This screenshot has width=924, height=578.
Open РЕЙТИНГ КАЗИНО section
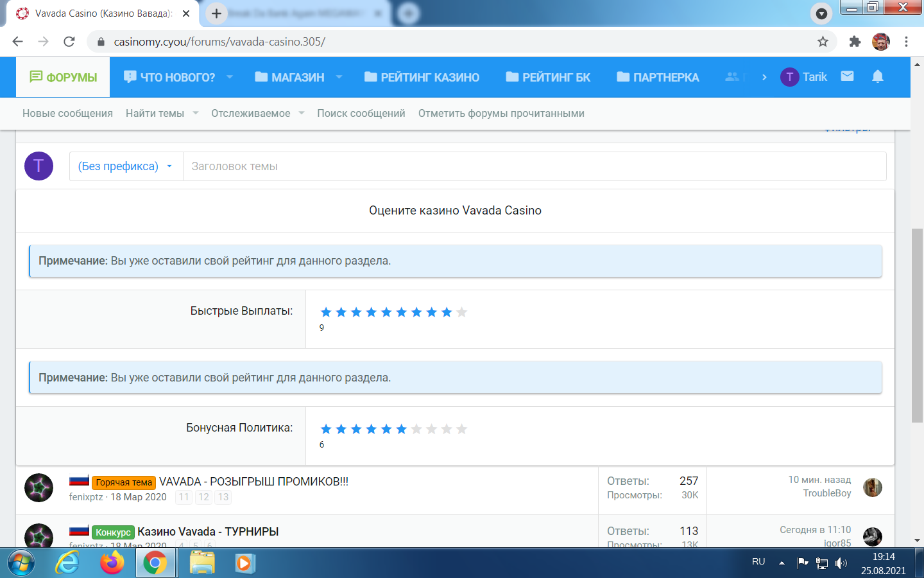coord(422,77)
